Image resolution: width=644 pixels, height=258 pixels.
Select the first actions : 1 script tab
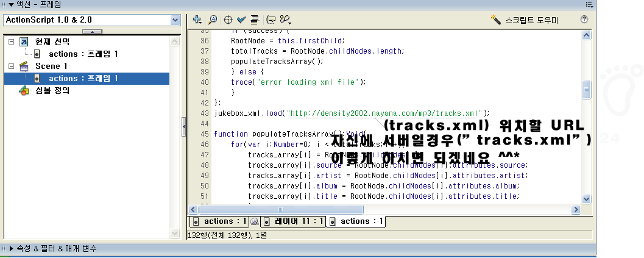tap(219, 221)
